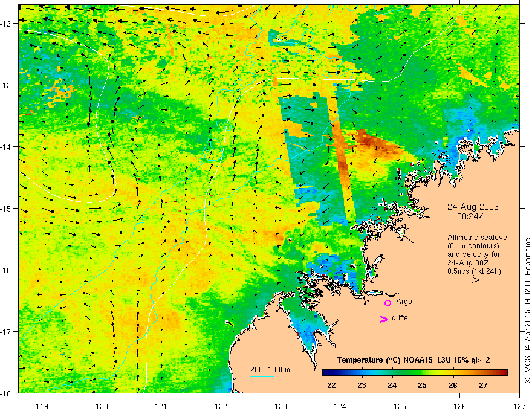Click the 08:24Z time label
The height and width of the screenshot is (411, 532).
470,216
